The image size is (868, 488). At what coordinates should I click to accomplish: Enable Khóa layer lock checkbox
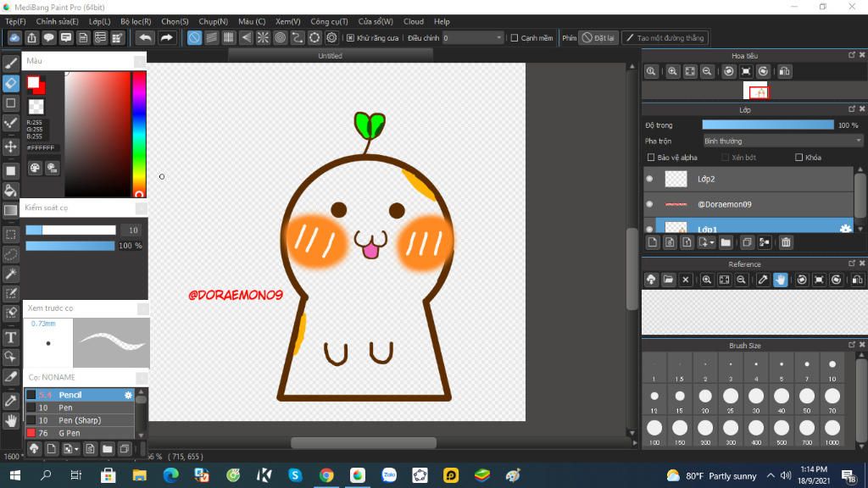pyautogui.click(x=798, y=158)
